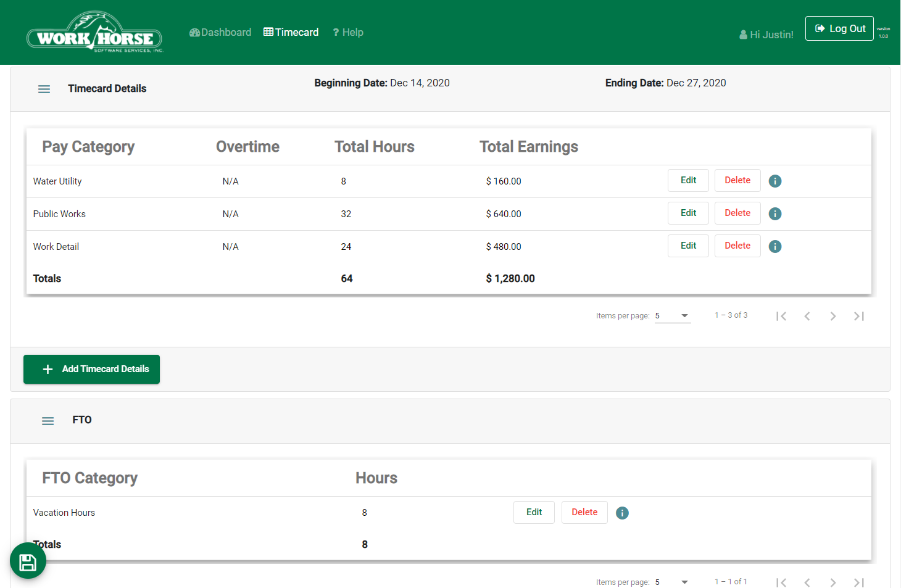This screenshot has height=588, width=901.
Task: Jump to first page in FTO pagination
Action: pyautogui.click(x=781, y=582)
